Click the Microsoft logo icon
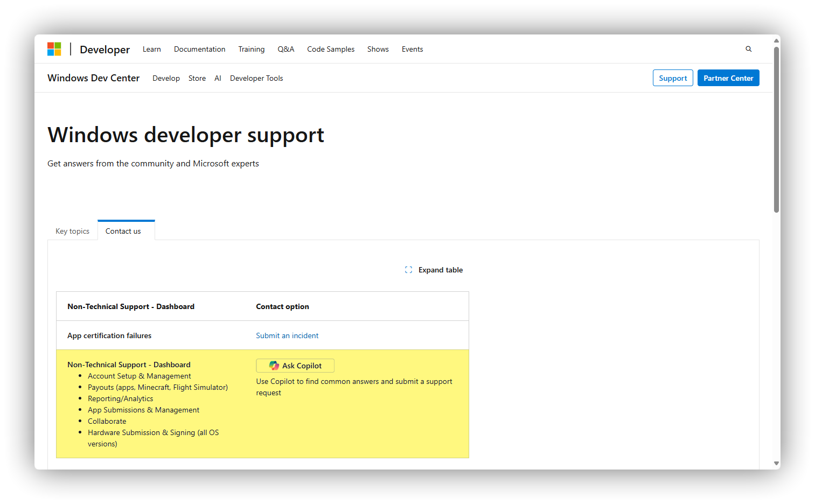The image size is (815, 504). 54,49
